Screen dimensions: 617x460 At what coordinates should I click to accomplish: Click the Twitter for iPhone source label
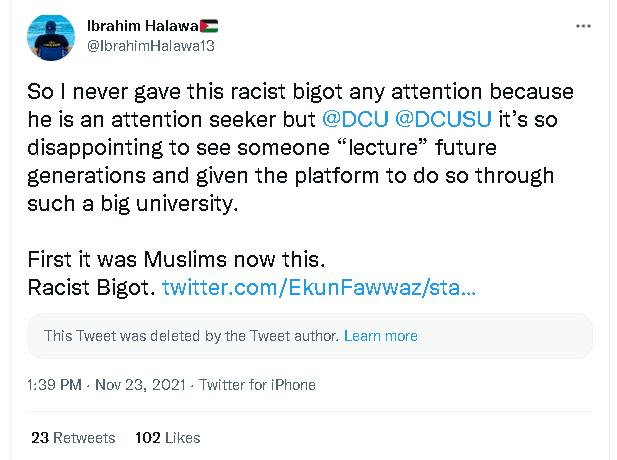pyautogui.click(x=257, y=385)
